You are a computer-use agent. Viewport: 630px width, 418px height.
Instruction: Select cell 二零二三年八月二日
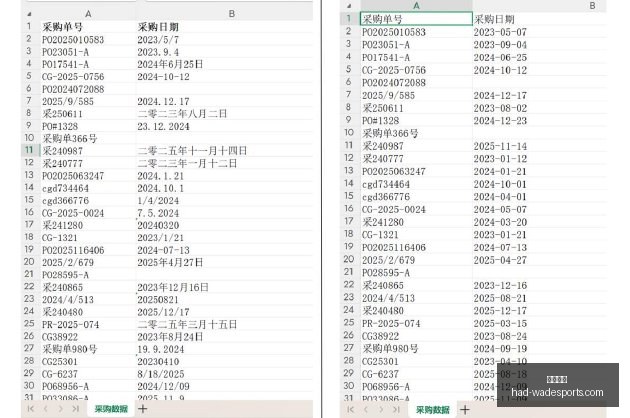tap(182, 114)
